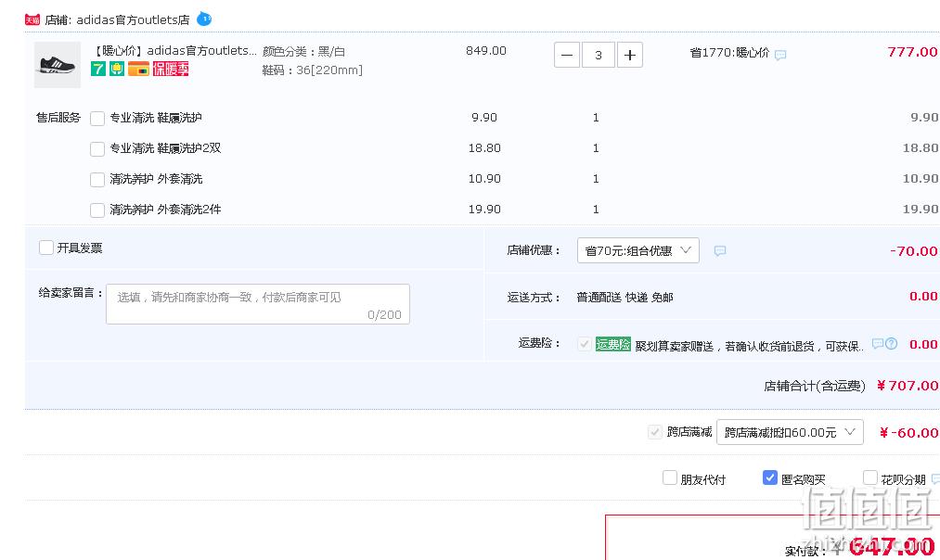Check 专业清洗 鞋履洗护 service option
Screen dimensions: 940x560
pos(97,118)
